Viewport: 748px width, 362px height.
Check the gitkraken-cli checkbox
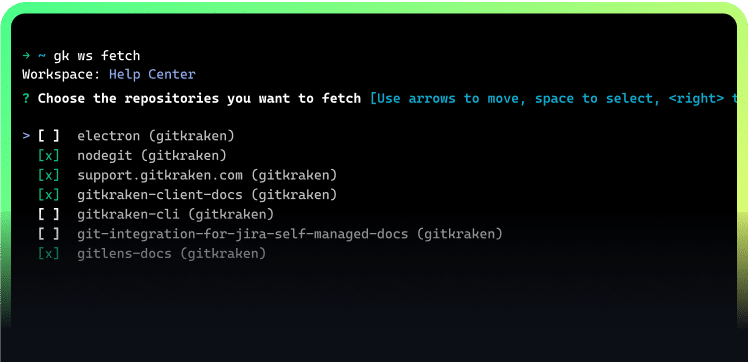click(49, 214)
